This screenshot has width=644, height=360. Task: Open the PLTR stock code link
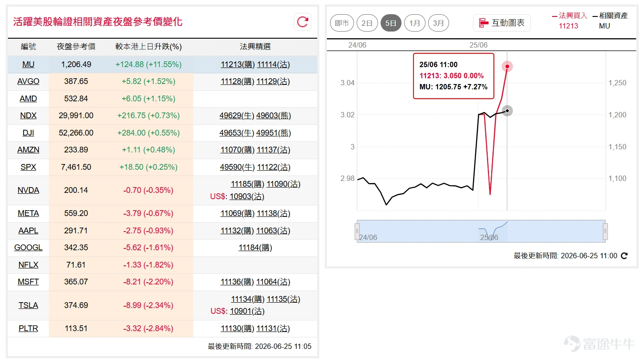28,328
